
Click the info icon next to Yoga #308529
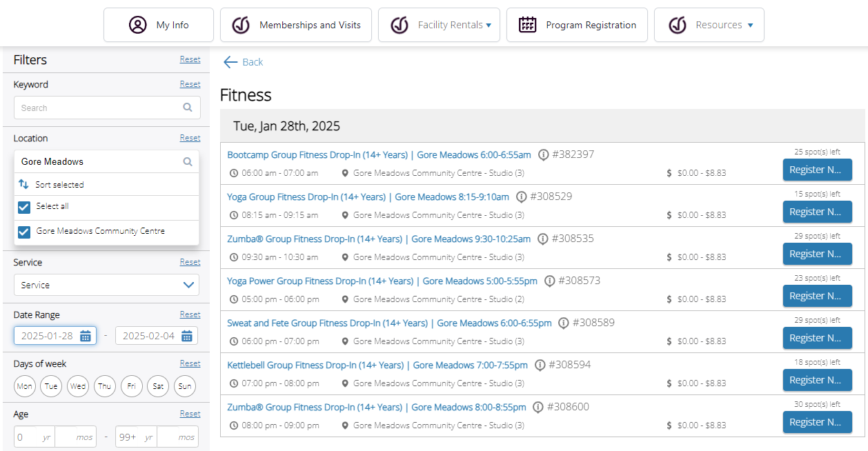coord(522,197)
